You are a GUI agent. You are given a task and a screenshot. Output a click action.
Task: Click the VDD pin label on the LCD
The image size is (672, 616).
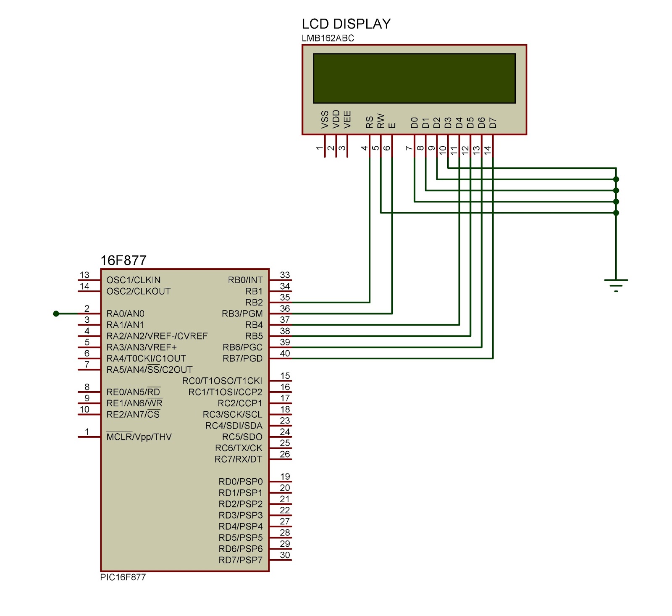point(336,119)
